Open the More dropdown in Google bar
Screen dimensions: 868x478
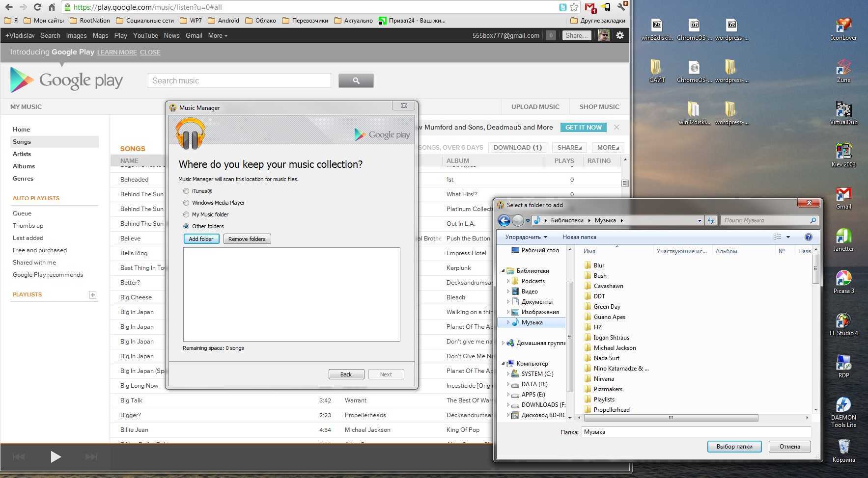coord(217,35)
